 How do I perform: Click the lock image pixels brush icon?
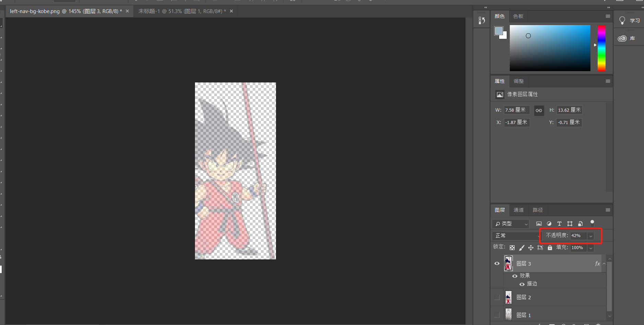[521, 248]
